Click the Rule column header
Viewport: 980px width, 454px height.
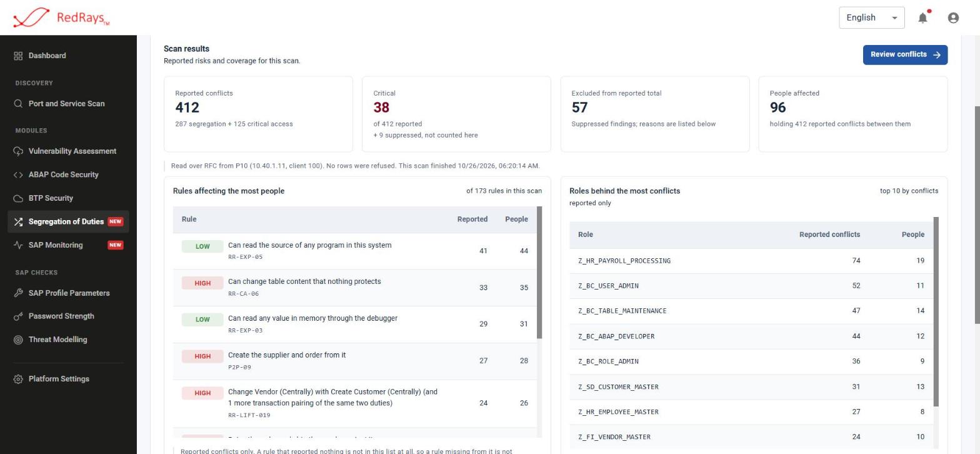[189, 219]
